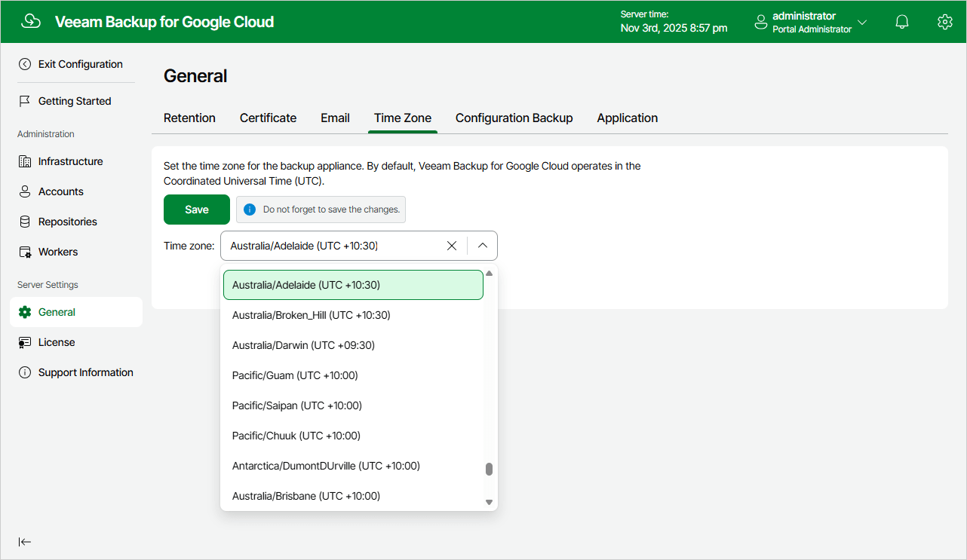The width and height of the screenshot is (967, 560).
Task: Click the Veeam logo in the top bar
Action: pyautogui.click(x=31, y=21)
